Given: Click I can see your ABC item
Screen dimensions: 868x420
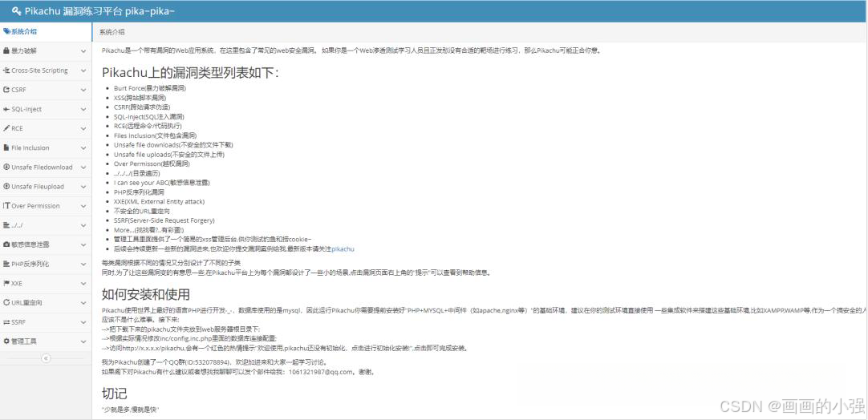Looking at the screenshot, I should pyautogui.click(x=161, y=183).
